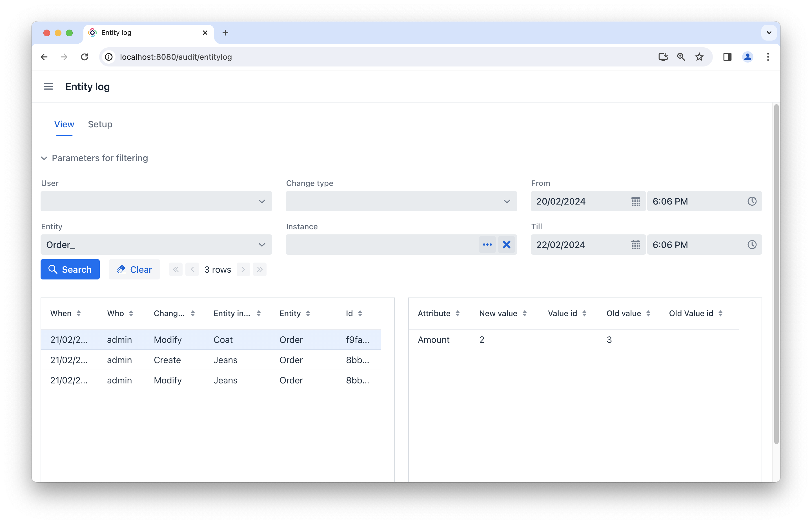Open the tab search dropdown arrow
The image size is (812, 524).
click(769, 33)
